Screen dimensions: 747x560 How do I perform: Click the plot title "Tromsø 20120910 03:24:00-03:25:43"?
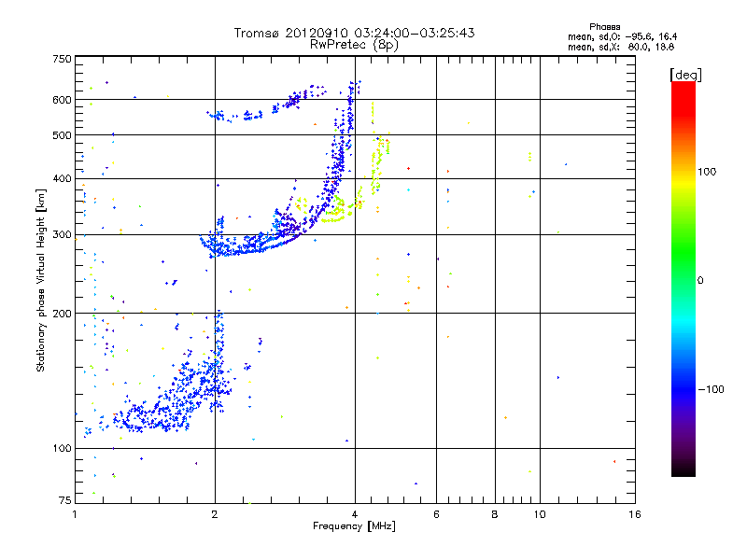[354, 33]
